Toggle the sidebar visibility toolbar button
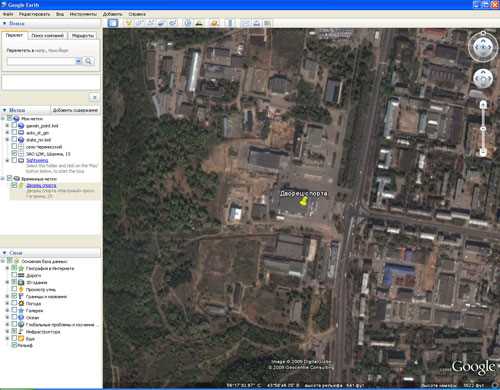The image size is (500, 390). (x=113, y=23)
